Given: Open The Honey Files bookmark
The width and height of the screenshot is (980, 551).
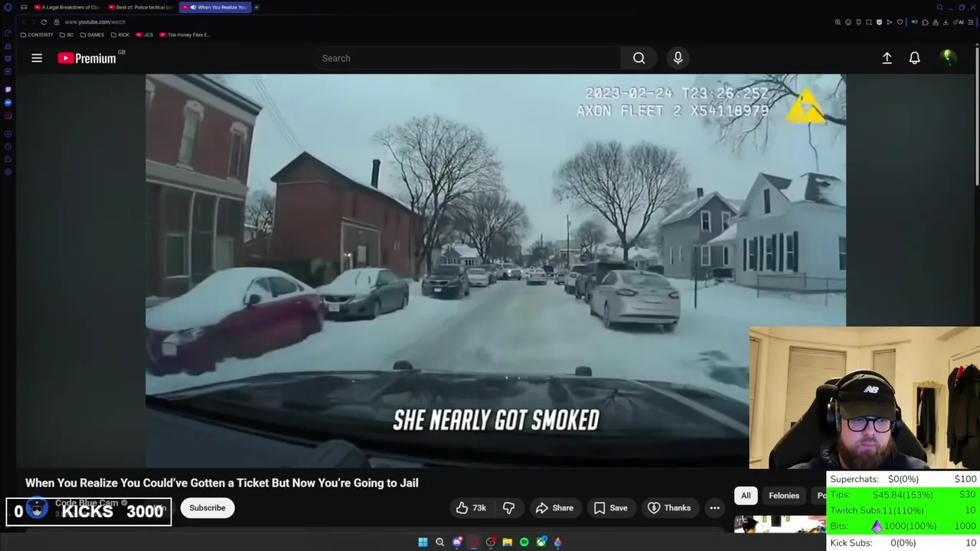Looking at the screenshot, I should point(185,34).
